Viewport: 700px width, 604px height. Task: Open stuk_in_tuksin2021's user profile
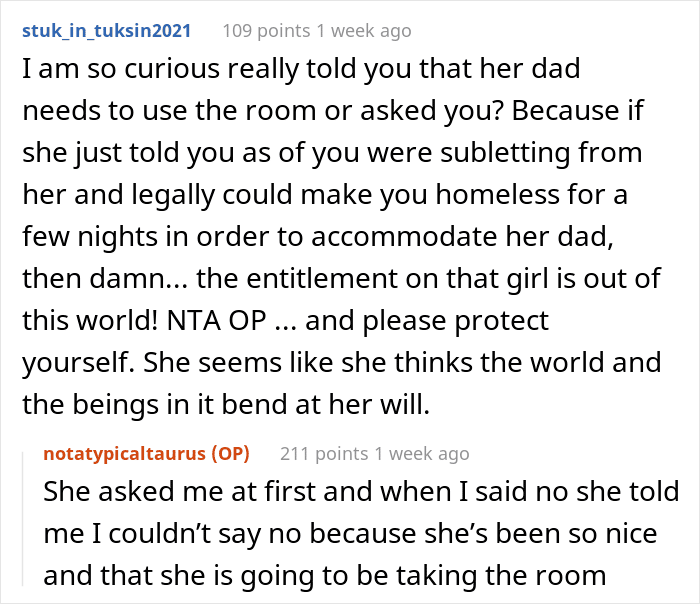click(x=105, y=31)
